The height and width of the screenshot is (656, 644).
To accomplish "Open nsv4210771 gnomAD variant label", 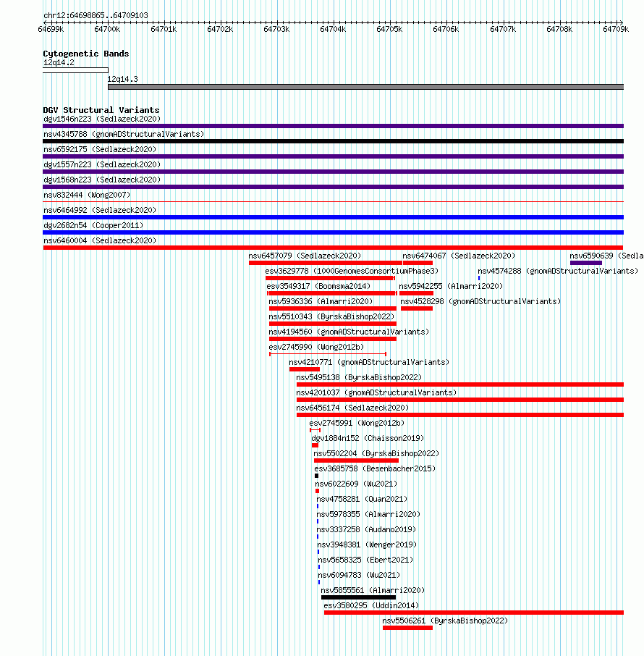I will coord(369,362).
